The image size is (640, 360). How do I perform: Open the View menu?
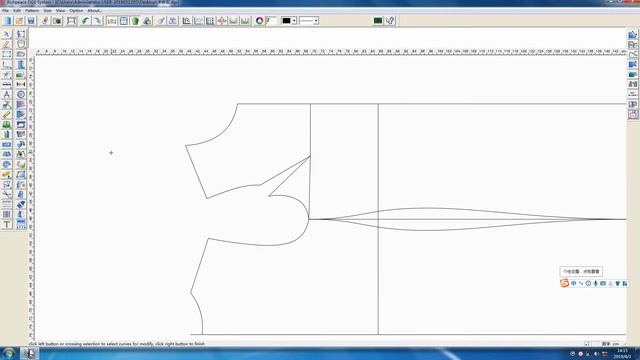point(60,11)
